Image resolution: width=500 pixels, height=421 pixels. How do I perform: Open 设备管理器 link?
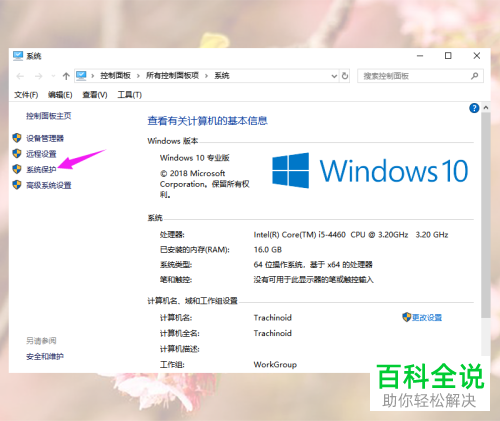[x=45, y=138]
